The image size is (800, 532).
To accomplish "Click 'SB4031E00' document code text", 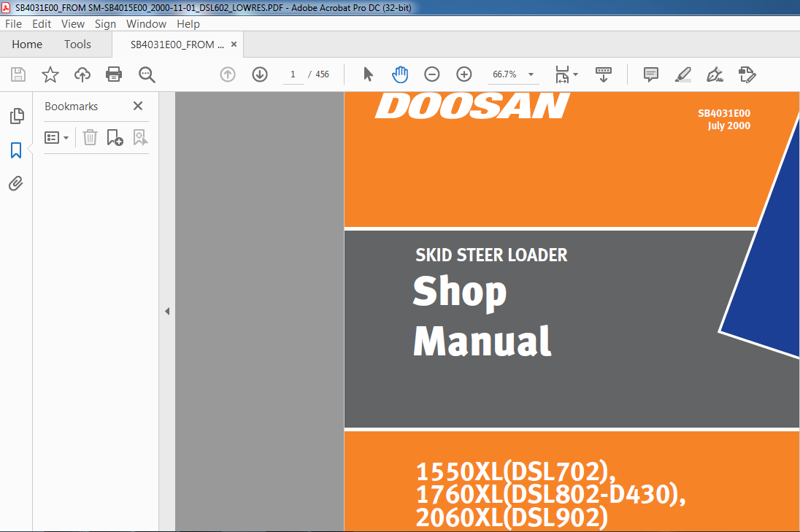I will click(x=724, y=113).
